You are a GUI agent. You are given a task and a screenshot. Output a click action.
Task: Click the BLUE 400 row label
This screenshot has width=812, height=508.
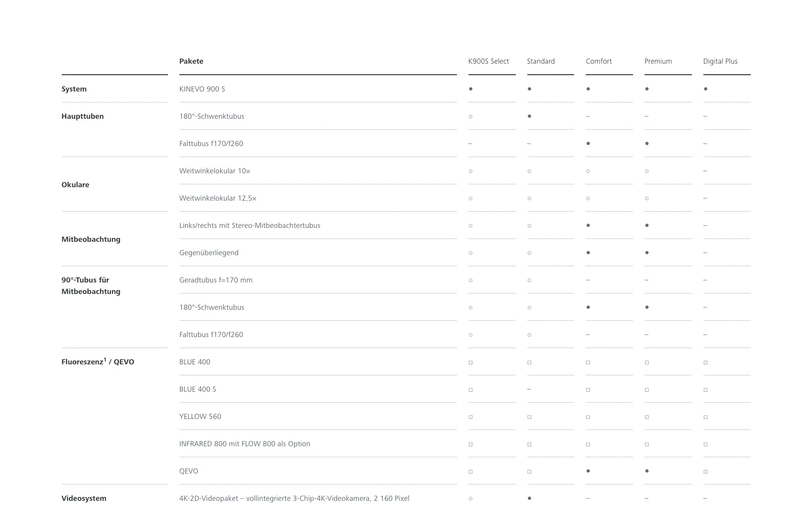click(195, 362)
